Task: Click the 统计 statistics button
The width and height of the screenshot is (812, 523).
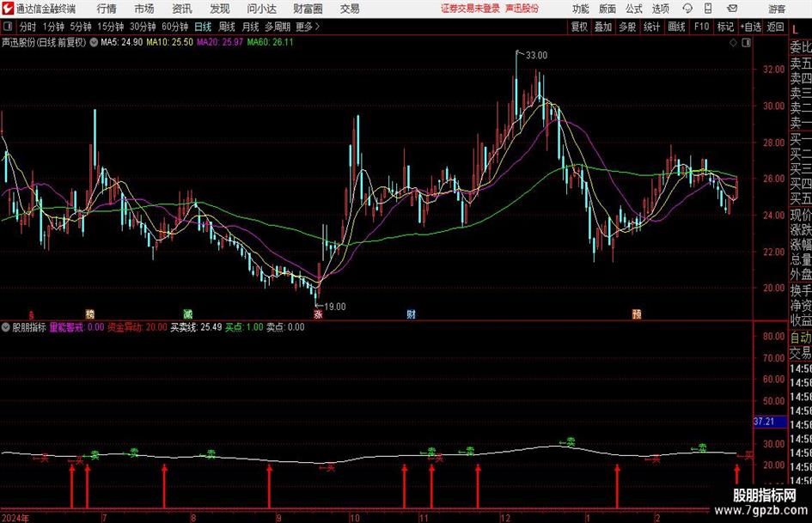Action: [x=651, y=27]
